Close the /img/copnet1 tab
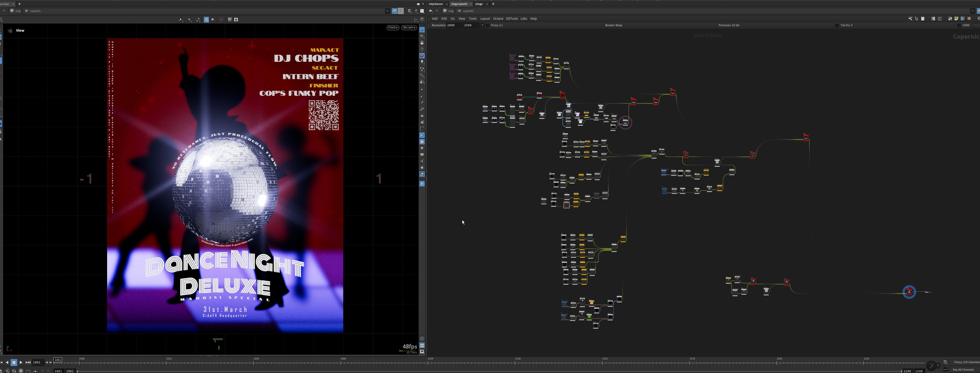 [471, 4]
